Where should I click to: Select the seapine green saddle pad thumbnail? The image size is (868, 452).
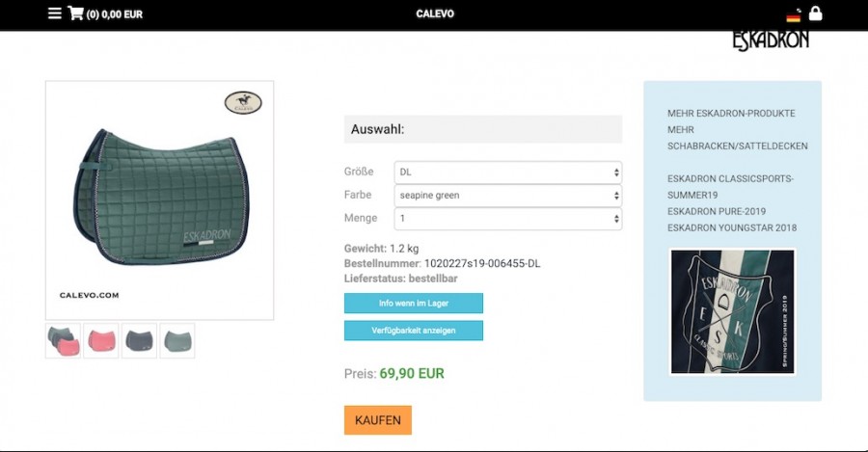click(x=177, y=341)
